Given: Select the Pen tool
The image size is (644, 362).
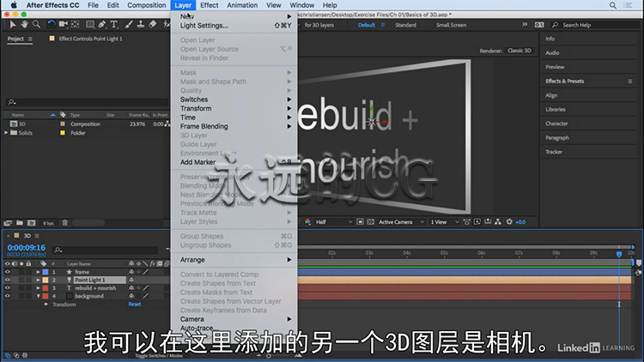Looking at the screenshot, I should (x=102, y=25).
